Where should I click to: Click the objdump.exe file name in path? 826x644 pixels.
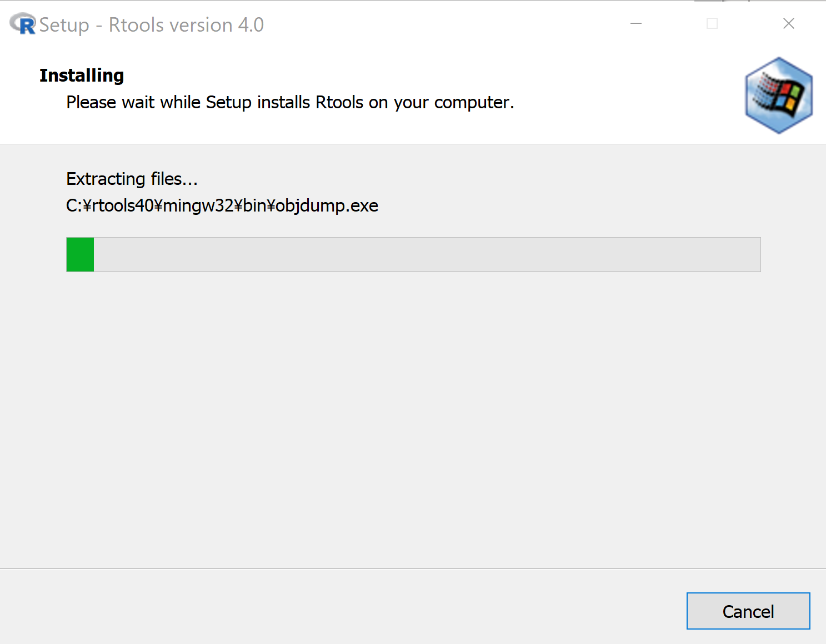tap(327, 206)
